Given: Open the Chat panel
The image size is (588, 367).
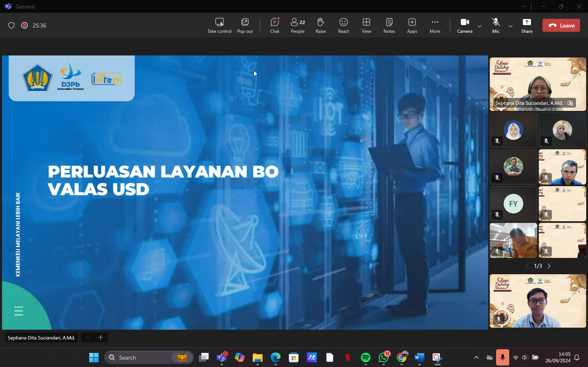Looking at the screenshot, I should [x=275, y=25].
